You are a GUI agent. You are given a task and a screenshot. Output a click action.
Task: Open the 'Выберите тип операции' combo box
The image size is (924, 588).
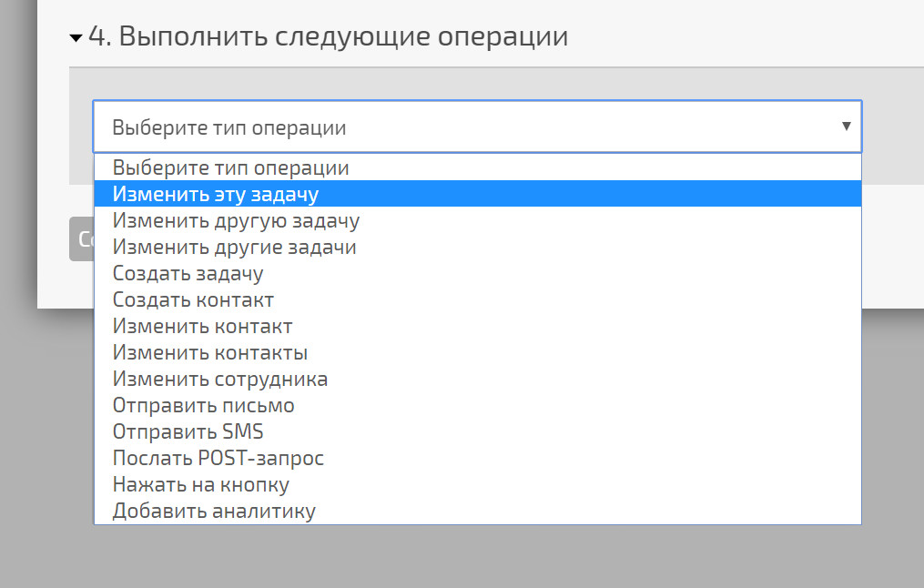click(477, 127)
